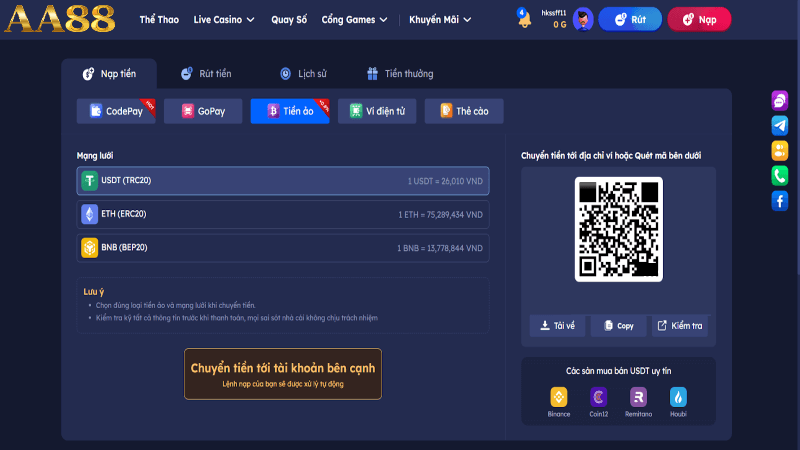Click the 0 G balance
This screenshot has width=800, height=450.
click(x=560, y=24)
